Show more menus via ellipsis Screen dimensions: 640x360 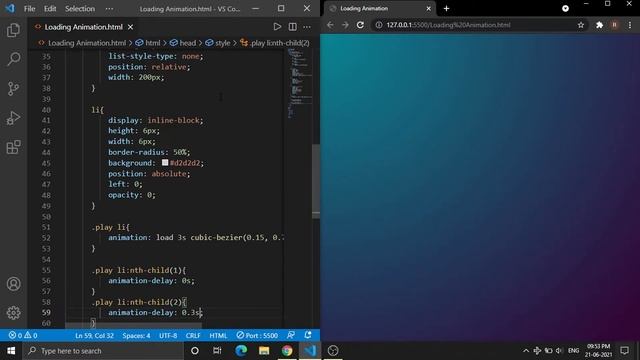[x=109, y=9]
